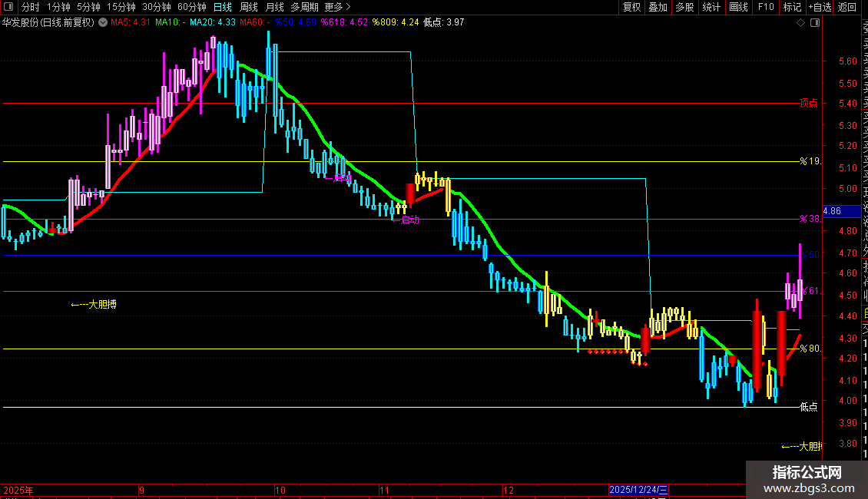Toggle the left side panel icon
Image resolution: width=868 pixels, height=499 pixels.
8,7
